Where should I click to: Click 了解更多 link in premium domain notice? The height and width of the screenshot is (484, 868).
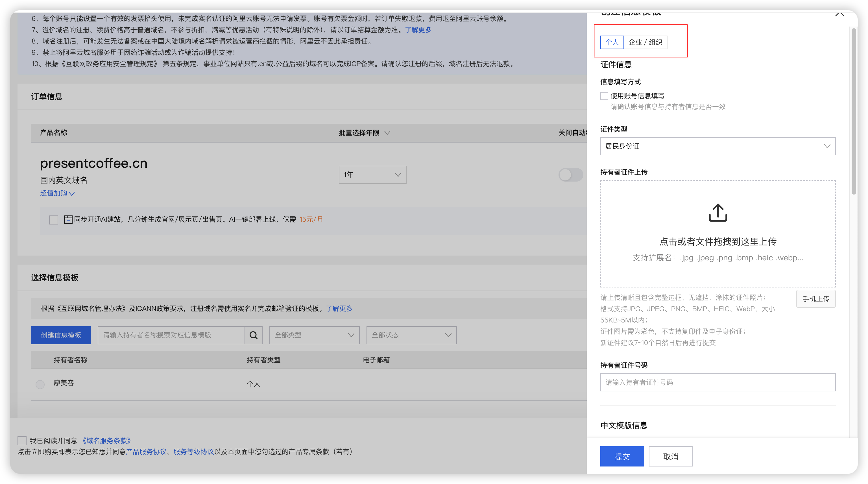[x=418, y=30]
